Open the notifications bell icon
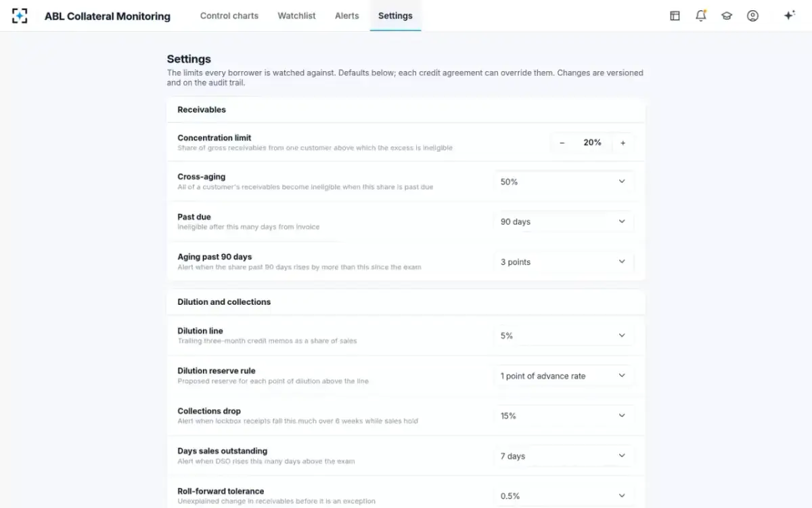 701,16
